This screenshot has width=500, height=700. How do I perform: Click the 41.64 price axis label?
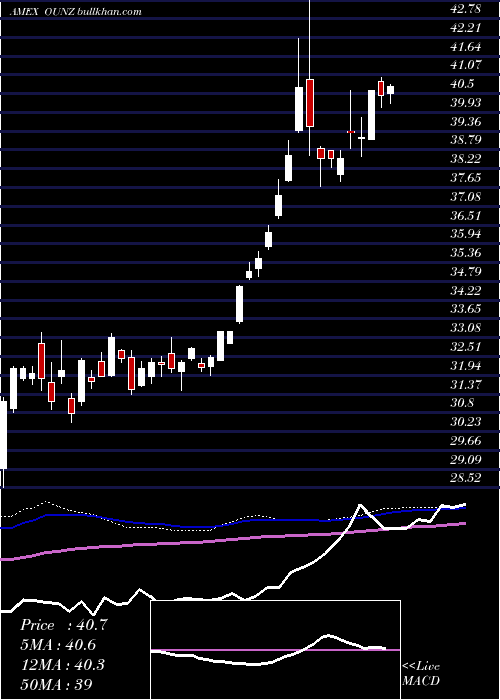pos(466,46)
